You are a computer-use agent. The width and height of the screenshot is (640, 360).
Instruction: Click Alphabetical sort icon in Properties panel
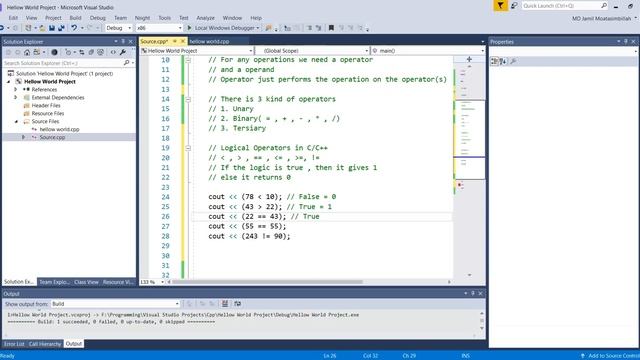pos(503,61)
